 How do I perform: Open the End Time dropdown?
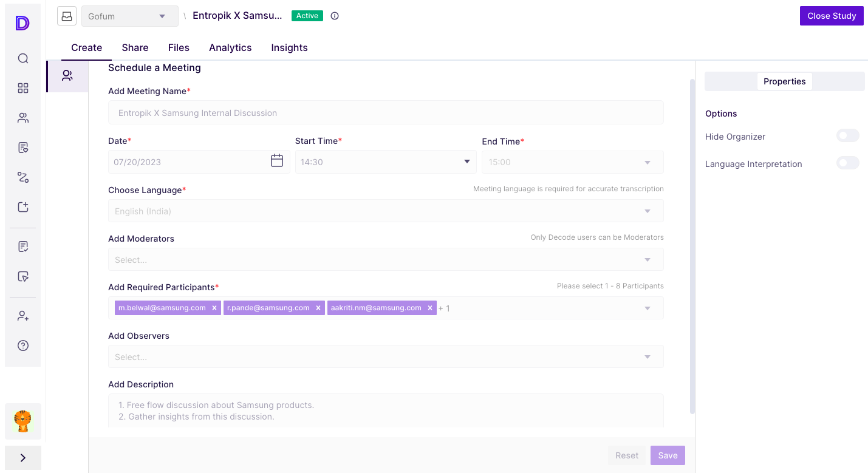(x=573, y=162)
